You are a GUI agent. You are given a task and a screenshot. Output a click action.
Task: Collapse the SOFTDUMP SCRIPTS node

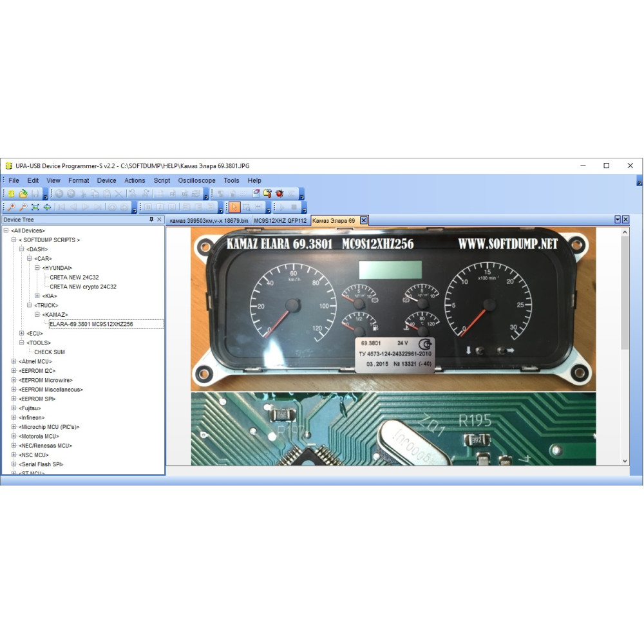[14, 240]
